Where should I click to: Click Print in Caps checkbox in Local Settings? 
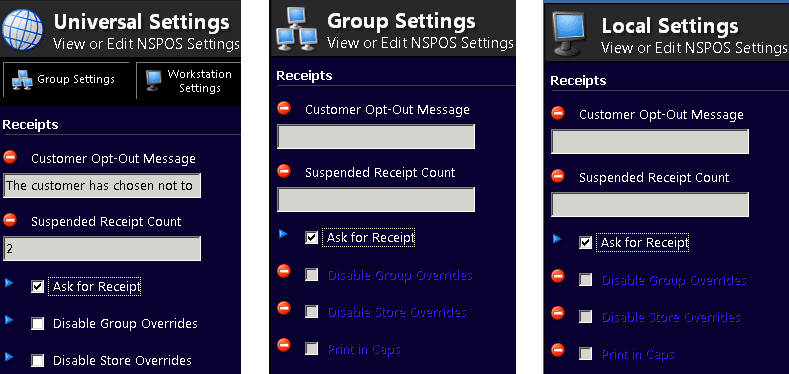[x=585, y=353]
